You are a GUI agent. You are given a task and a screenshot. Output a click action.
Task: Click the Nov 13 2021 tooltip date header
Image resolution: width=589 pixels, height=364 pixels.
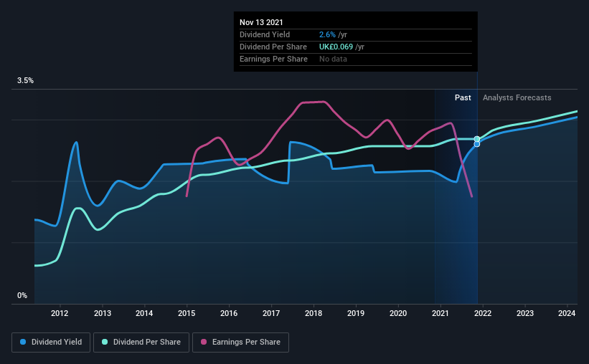tap(261, 22)
